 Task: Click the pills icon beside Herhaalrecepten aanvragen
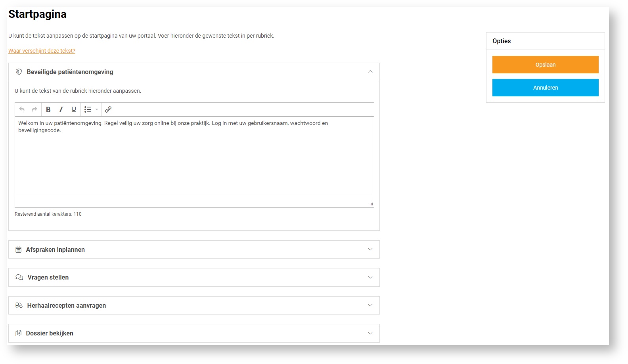[19, 305]
